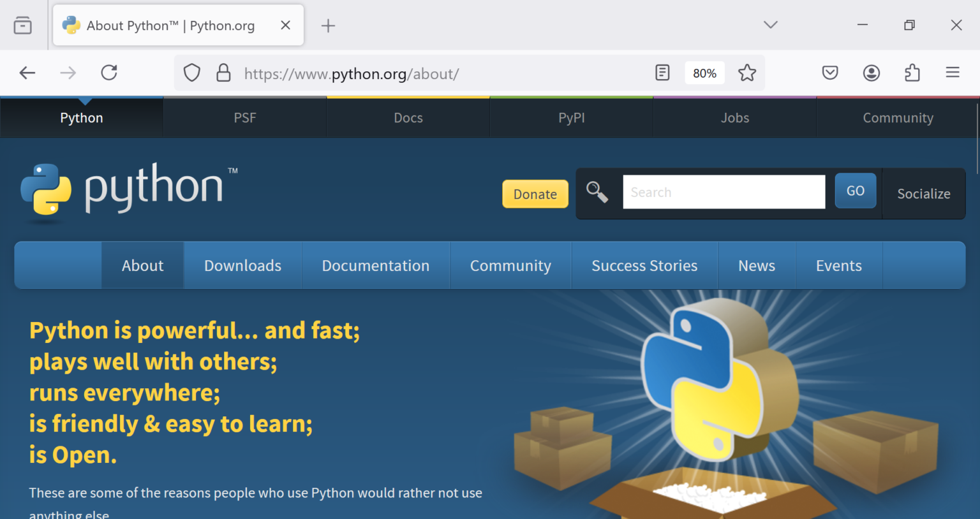This screenshot has width=980, height=519.
Task: Save page to Pocket
Action: (x=830, y=73)
